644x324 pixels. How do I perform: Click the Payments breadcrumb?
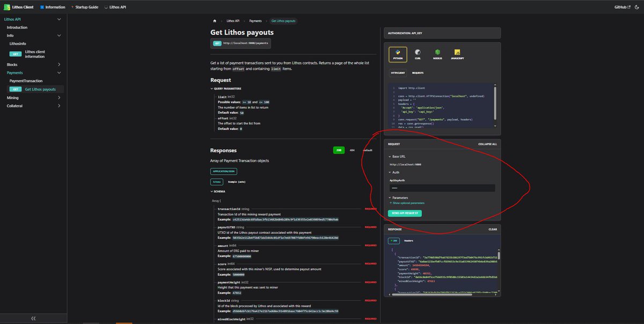255,21
